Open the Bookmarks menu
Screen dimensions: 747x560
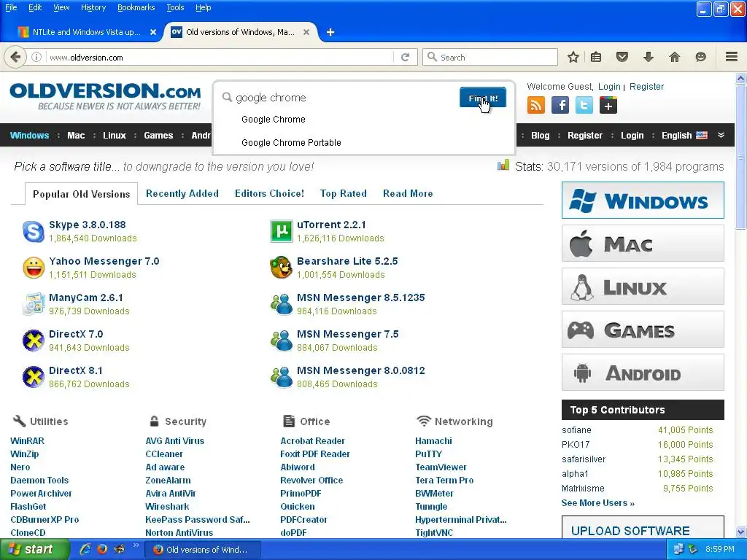(x=136, y=7)
